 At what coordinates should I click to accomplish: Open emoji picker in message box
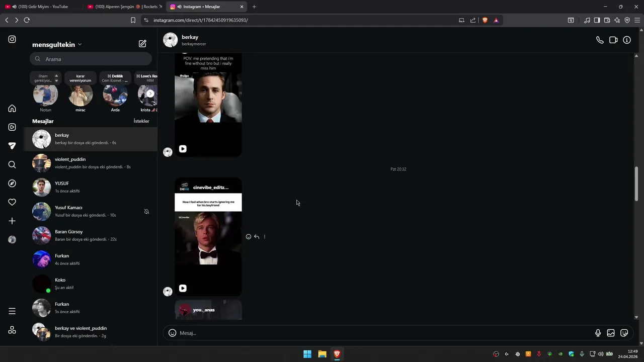[x=172, y=333]
